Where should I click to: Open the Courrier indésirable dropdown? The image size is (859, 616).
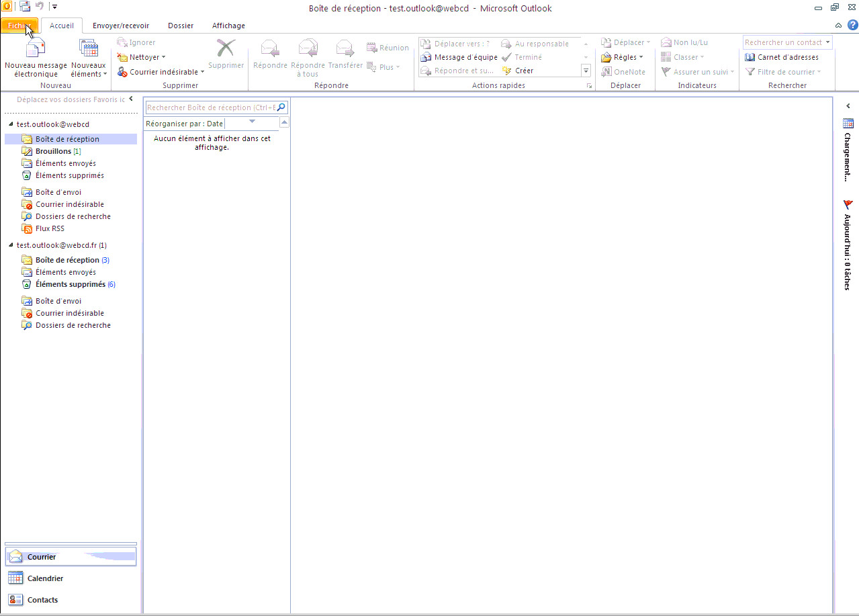pos(161,72)
